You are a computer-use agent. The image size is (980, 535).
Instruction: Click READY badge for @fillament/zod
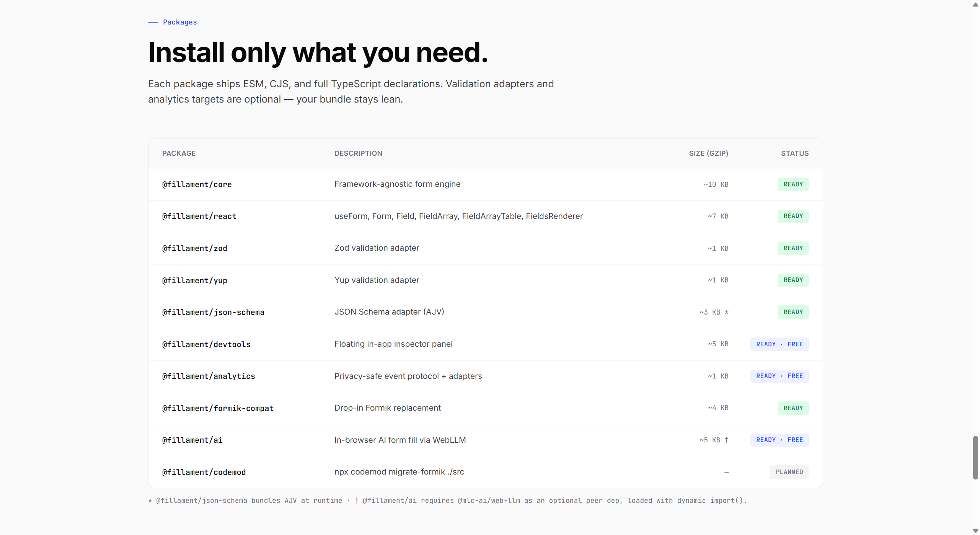pyautogui.click(x=793, y=248)
